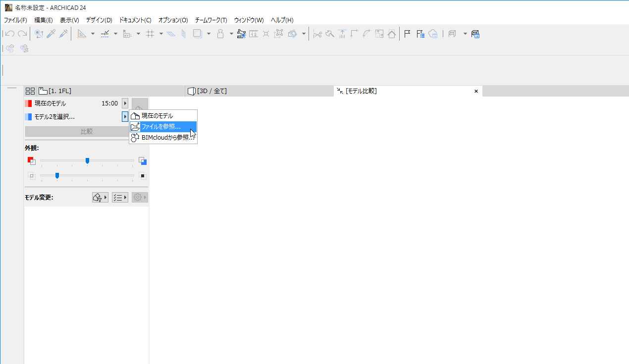Click the first Teamwork icon in second toolbar row
Image resolution: width=629 pixels, height=364 pixels.
[10, 48]
